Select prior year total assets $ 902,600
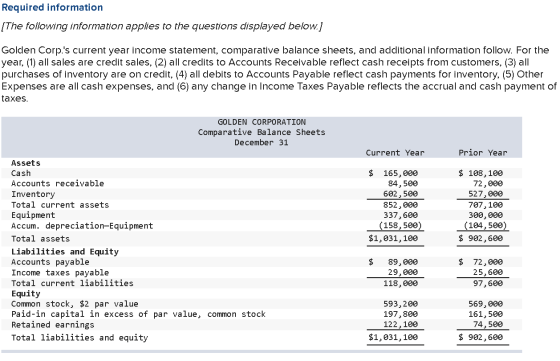Screen dimensions: 560x361 [481, 238]
